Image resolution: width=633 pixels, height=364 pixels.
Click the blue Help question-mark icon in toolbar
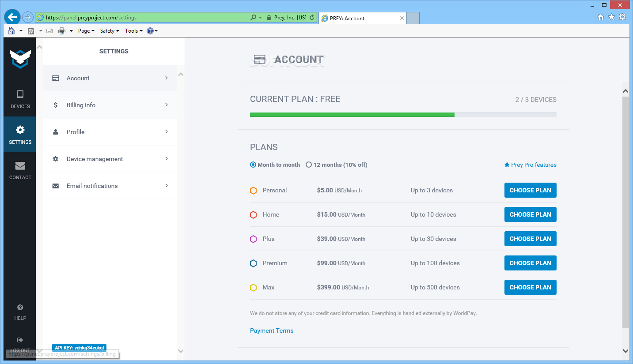pos(150,31)
